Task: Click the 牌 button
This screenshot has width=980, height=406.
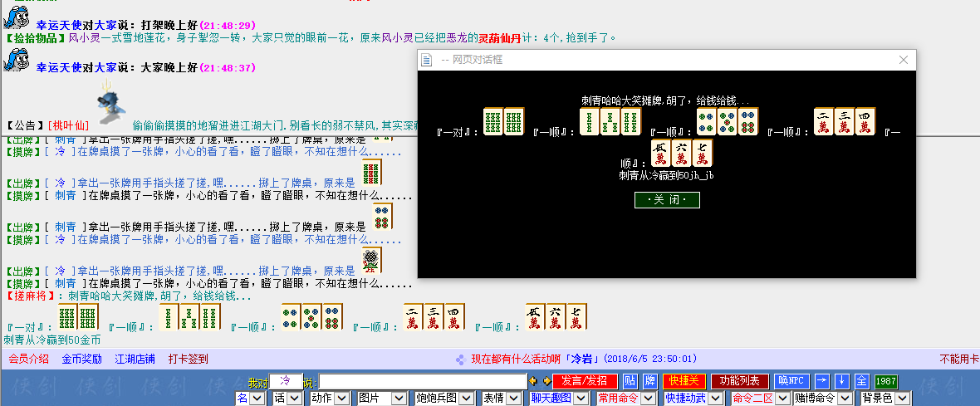Action: [x=650, y=381]
